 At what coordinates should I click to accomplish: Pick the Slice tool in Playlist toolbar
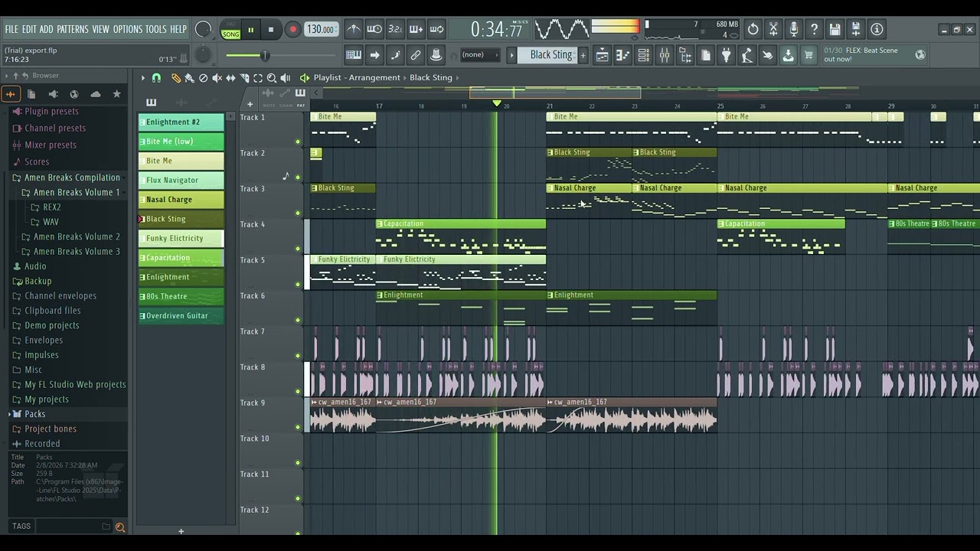(x=244, y=78)
